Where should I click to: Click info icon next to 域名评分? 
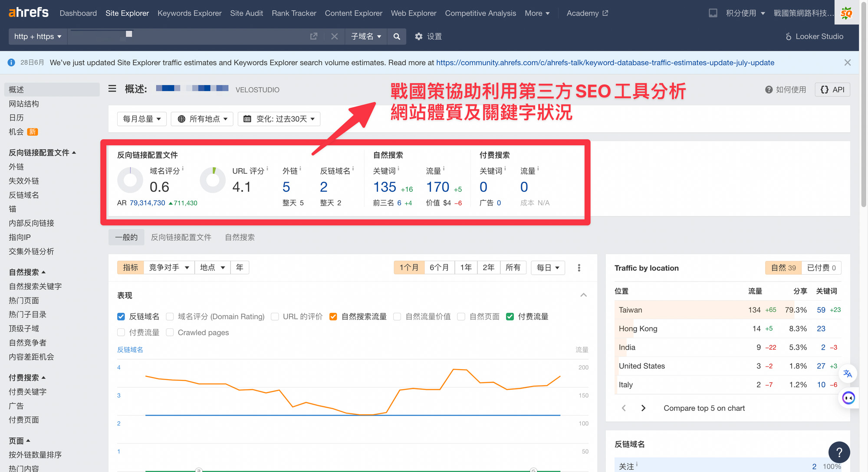pos(183,168)
